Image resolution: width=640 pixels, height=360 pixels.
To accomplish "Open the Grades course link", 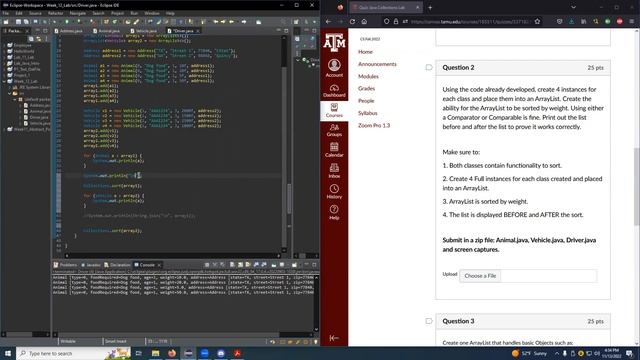I will point(367,89).
